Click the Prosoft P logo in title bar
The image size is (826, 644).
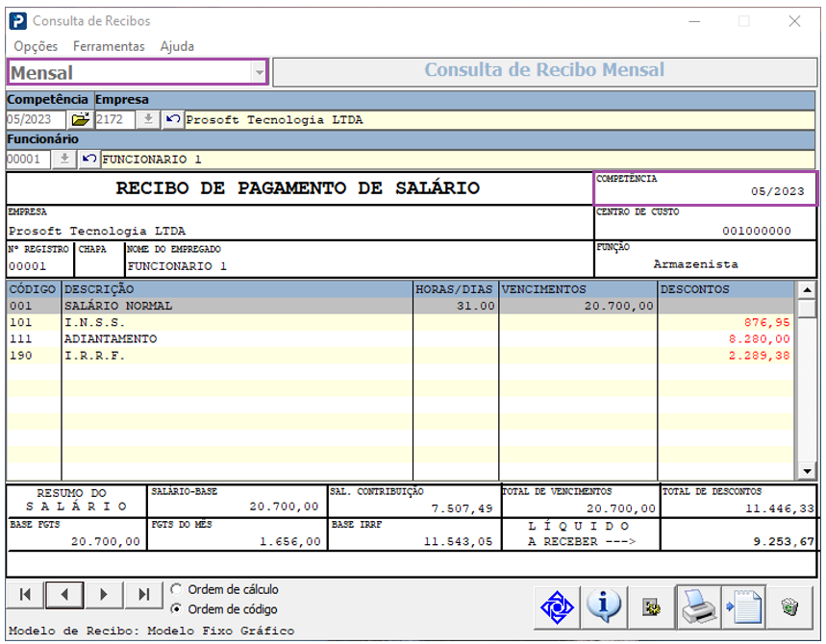click(18, 21)
